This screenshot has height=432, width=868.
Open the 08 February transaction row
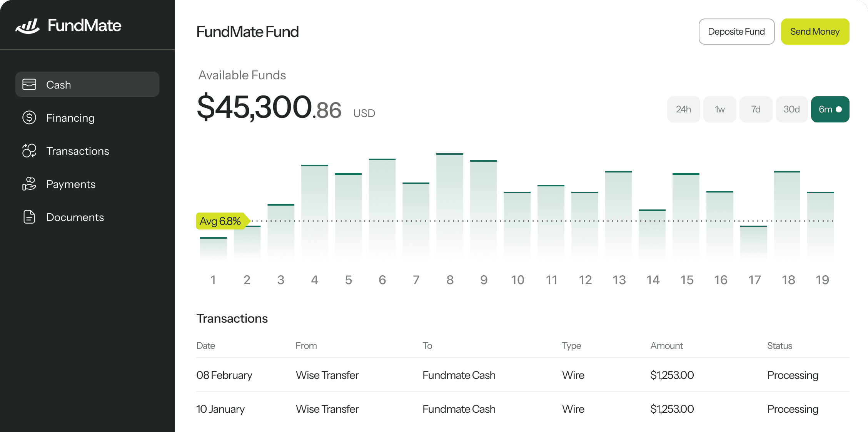pyautogui.click(x=522, y=375)
